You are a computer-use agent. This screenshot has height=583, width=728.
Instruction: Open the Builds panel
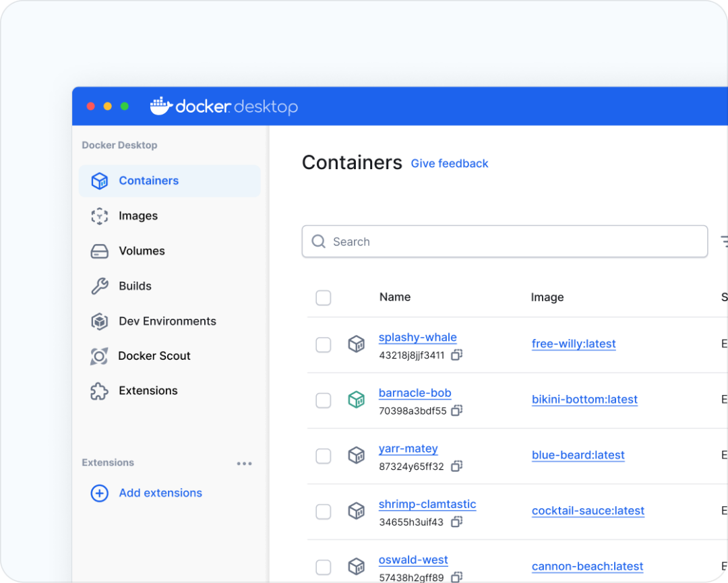(99, 286)
